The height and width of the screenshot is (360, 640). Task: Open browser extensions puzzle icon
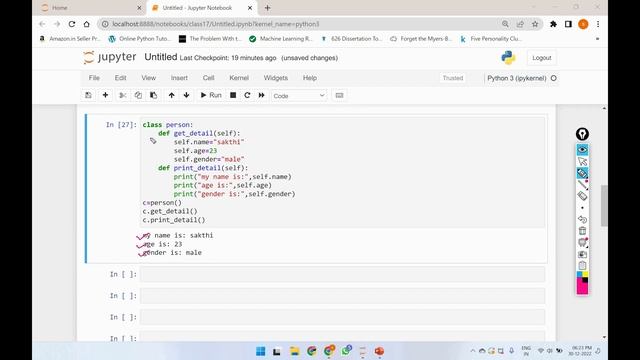(x=553, y=24)
